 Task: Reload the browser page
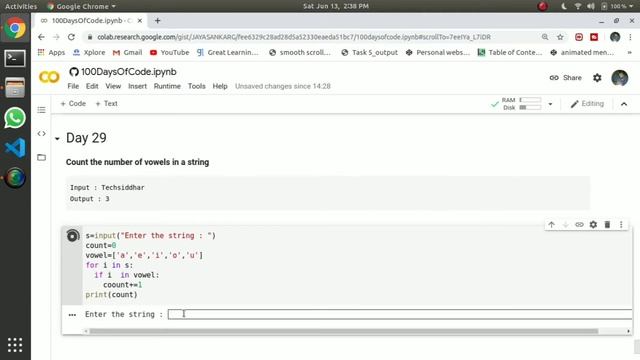click(71, 37)
